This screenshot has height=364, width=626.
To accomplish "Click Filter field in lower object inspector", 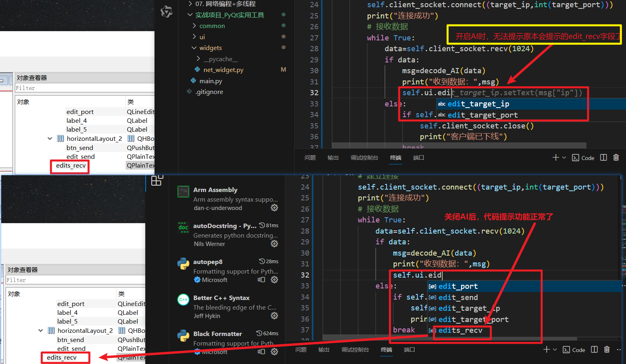I will click(75, 280).
